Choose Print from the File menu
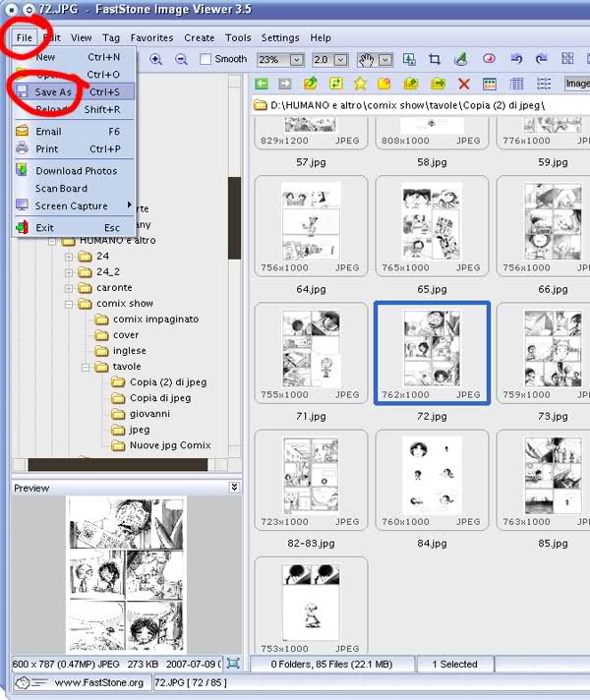590x700 pixels. click(x=74, y=149)
